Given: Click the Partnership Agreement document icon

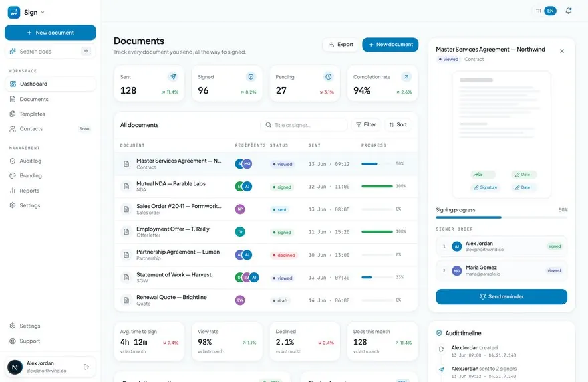Looking at the screenshot, I should point(126,255).
